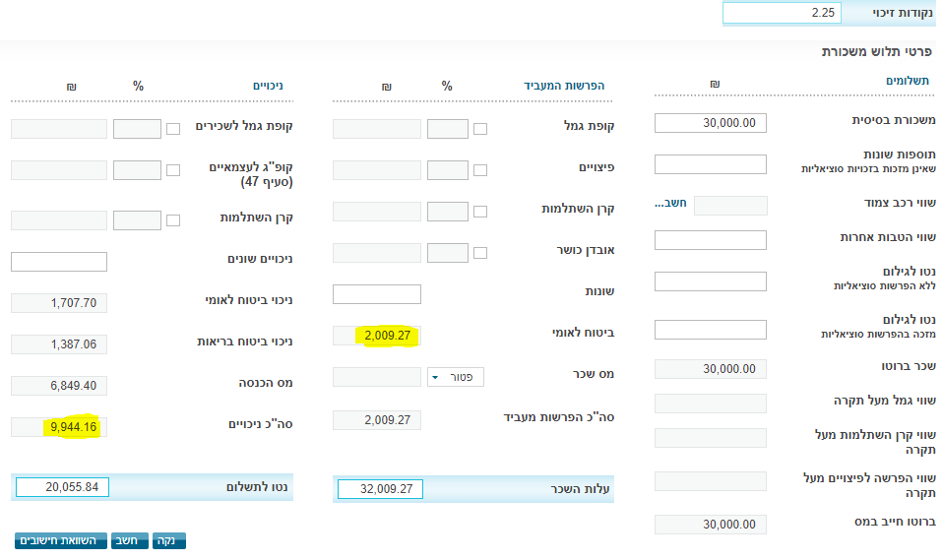Click the deductions קרן השתלמות percent field

coord(137,219)
